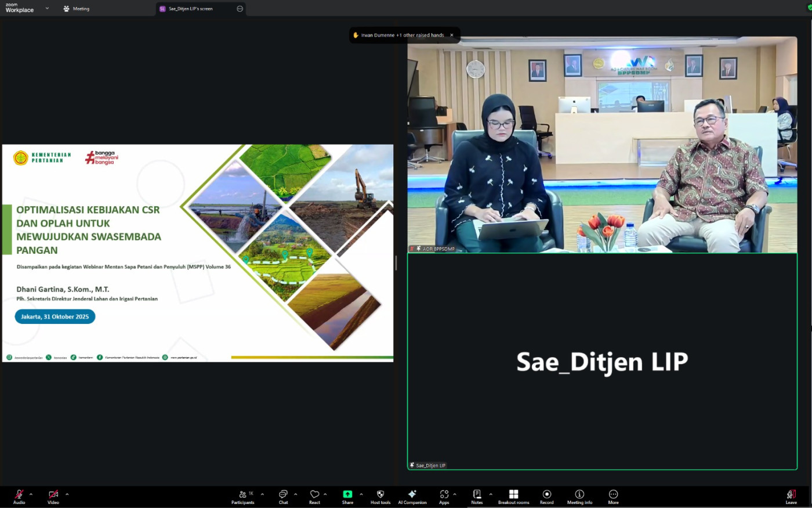Click the green Share screen icon
This screenshot has height=508, width=812.
[x=347, y=495]
